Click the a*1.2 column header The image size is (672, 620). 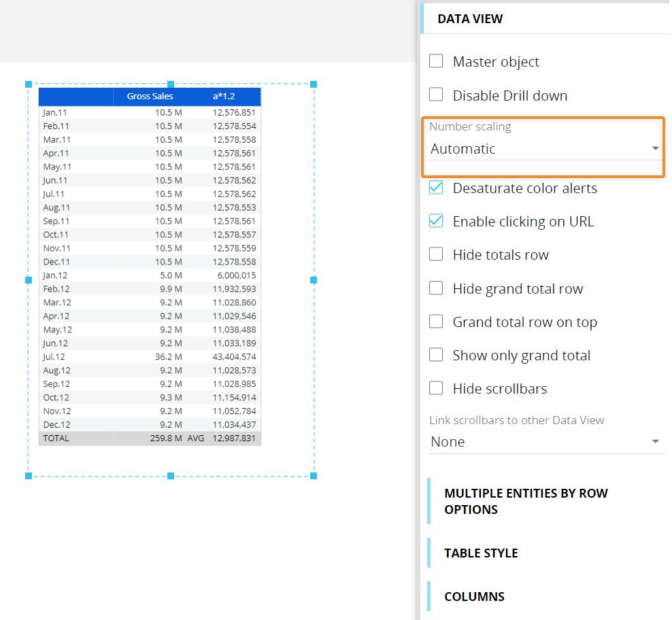click(x=224, y=97)
